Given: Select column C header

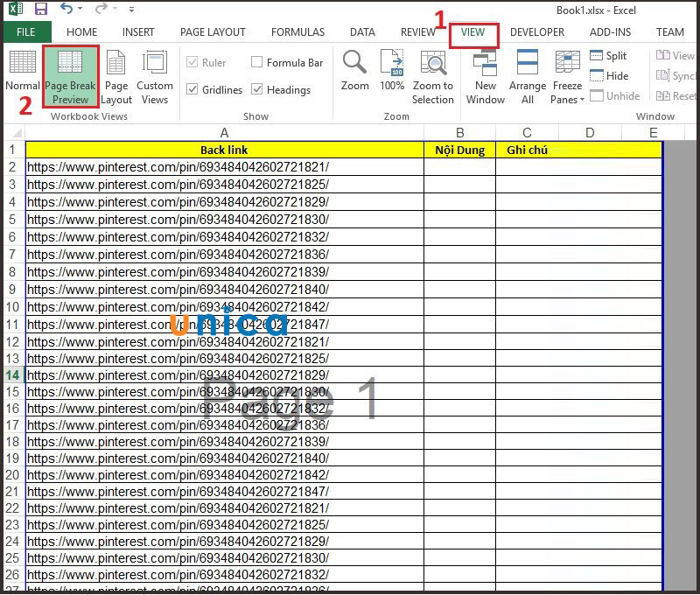Looking at the screenshot, I should point(527,133).
